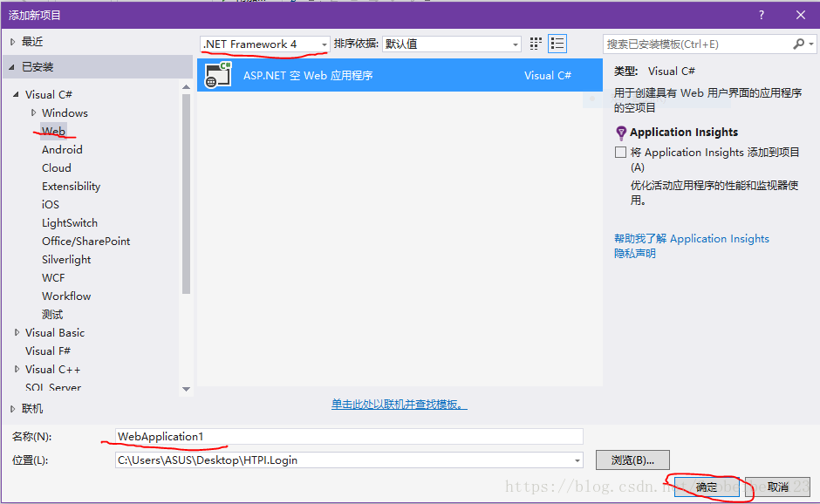820x504 pixels.
Task: Select the Web category
Action: pos(53,131)
